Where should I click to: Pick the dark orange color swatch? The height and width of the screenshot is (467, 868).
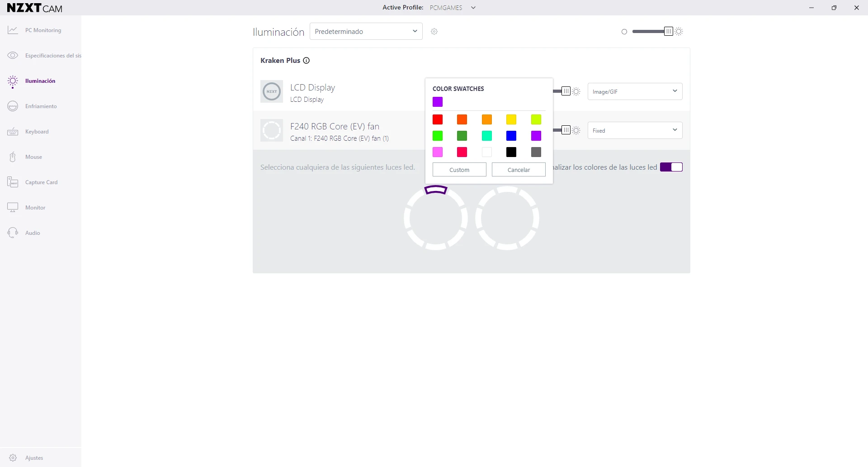pos(462,119)
